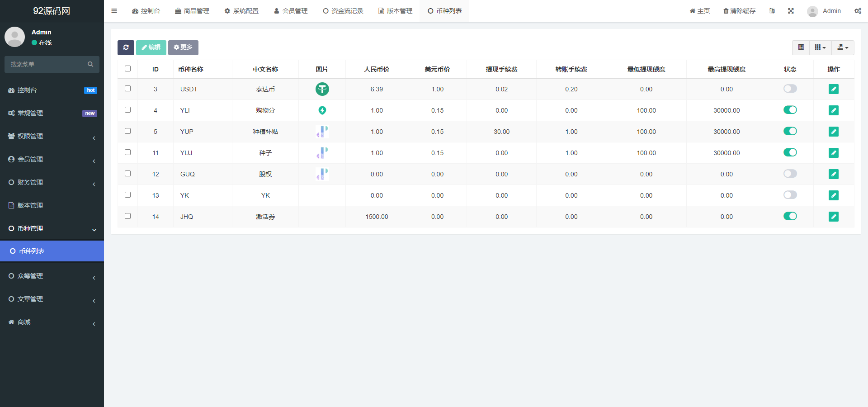Expand 众筹管理 sidebar menu

(x=52, y=276)
